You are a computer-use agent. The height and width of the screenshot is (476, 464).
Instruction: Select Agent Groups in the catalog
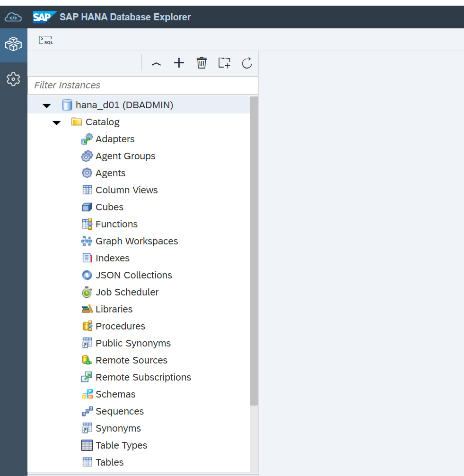pos(125,156)
